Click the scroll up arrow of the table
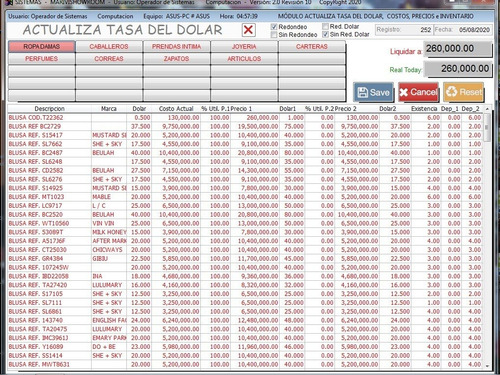500x375 pixels. click(487, 109)
